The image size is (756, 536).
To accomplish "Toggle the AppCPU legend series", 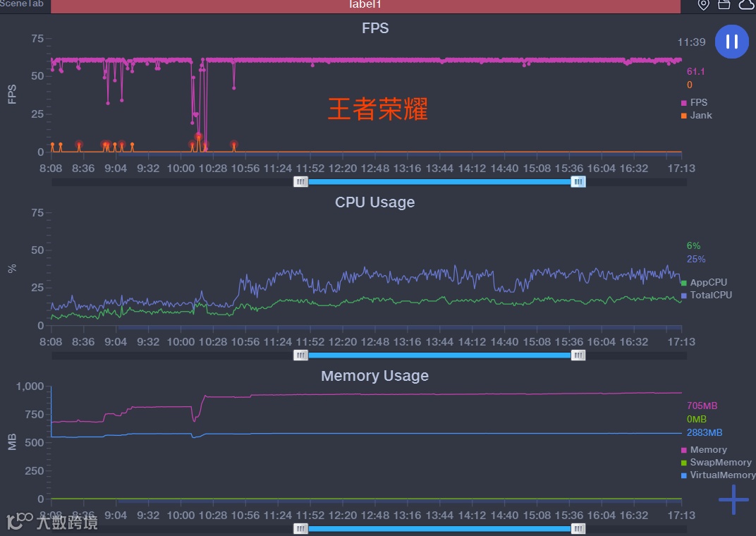I will [704, 282].
